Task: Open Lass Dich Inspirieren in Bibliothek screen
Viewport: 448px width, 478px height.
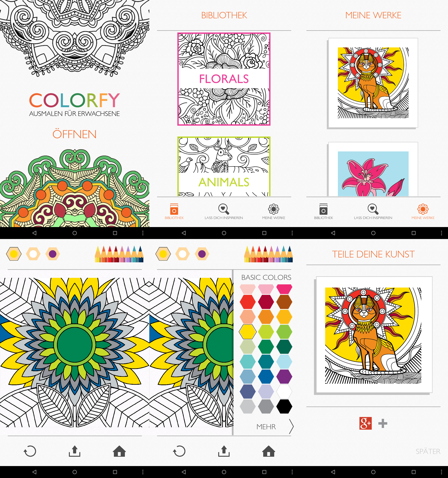Action: click(224, 212)
